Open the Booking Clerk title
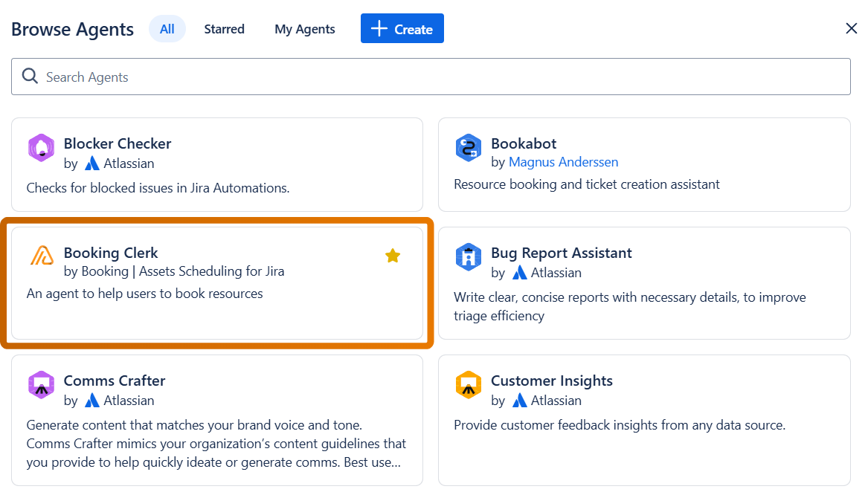This screenshot has width=868, height=492. 111,253
